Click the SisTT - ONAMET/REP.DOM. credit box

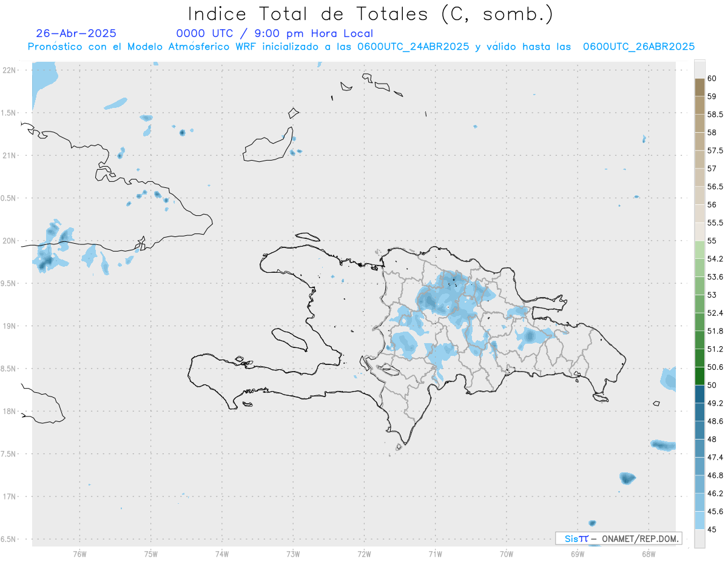click(618, 538)
